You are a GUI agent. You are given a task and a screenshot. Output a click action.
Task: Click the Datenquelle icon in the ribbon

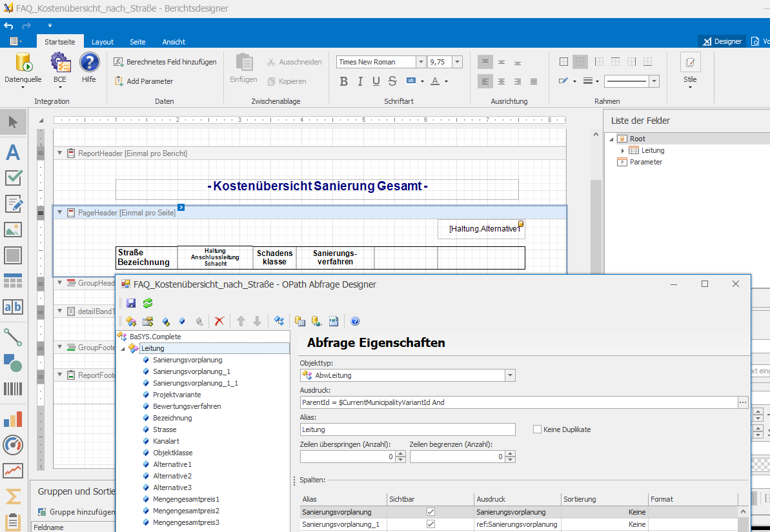point(23,63)
